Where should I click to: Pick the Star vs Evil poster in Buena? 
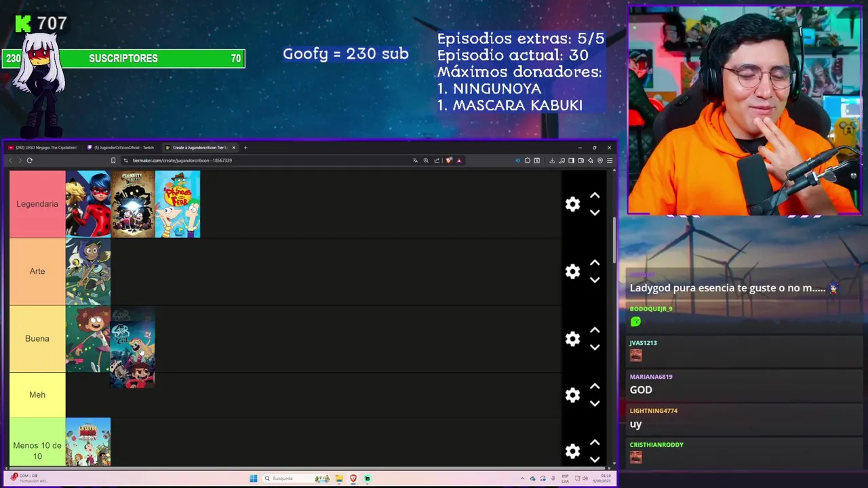click(133, 347)
